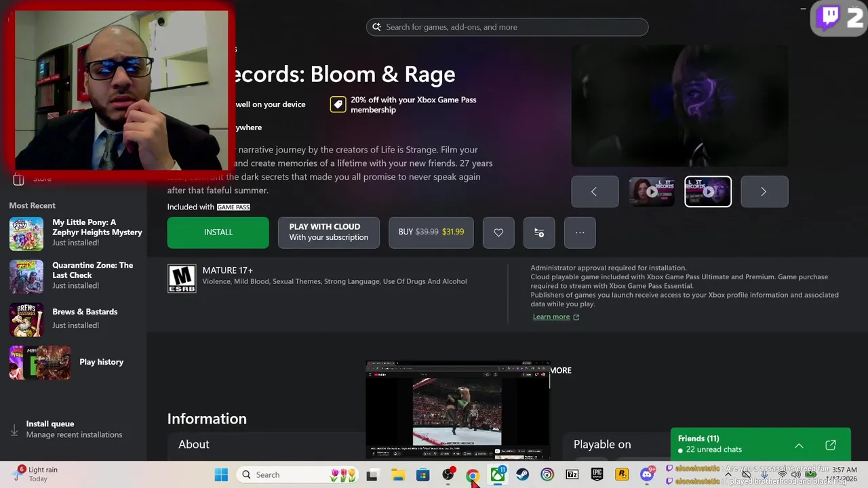Open Discord from taskbar
Screen dimensions: 868x488
tap(647, 475)
